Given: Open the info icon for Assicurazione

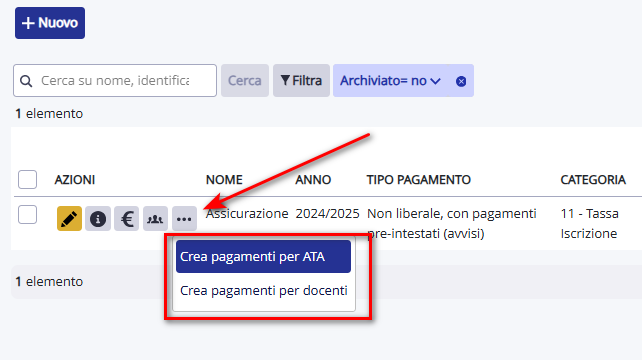Looking at the screenshot, I should [98, 219].
